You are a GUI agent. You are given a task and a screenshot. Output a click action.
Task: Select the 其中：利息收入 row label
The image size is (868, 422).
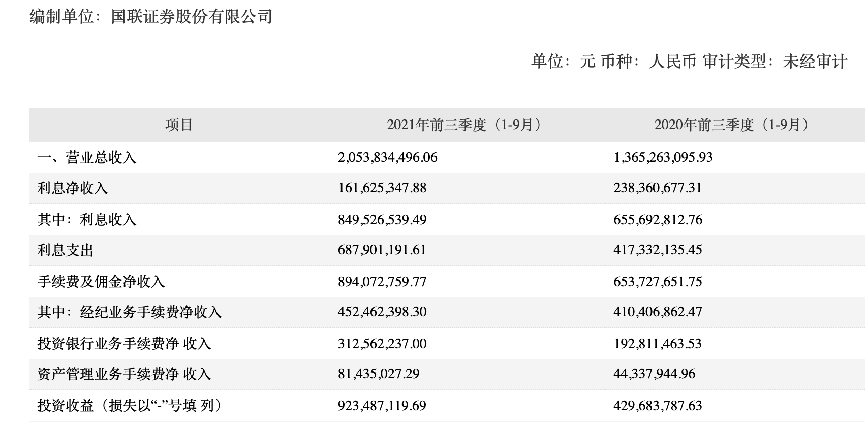[x=87, y=220]
